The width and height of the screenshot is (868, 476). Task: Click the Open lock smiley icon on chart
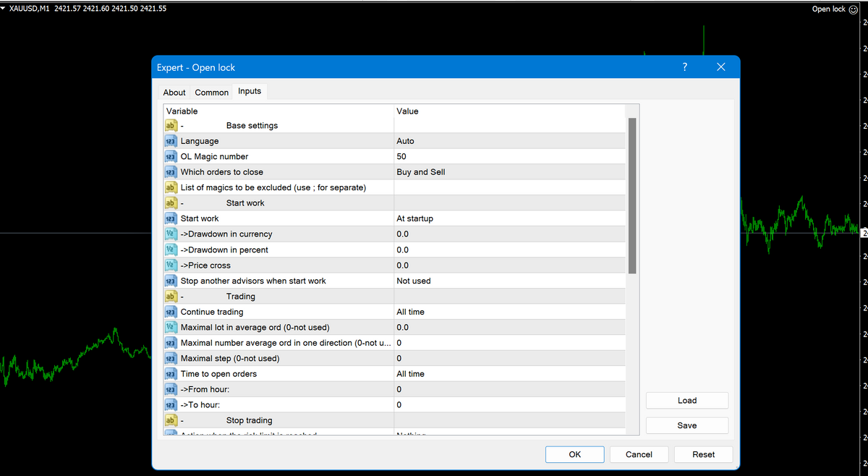click(x=854, y=9)
